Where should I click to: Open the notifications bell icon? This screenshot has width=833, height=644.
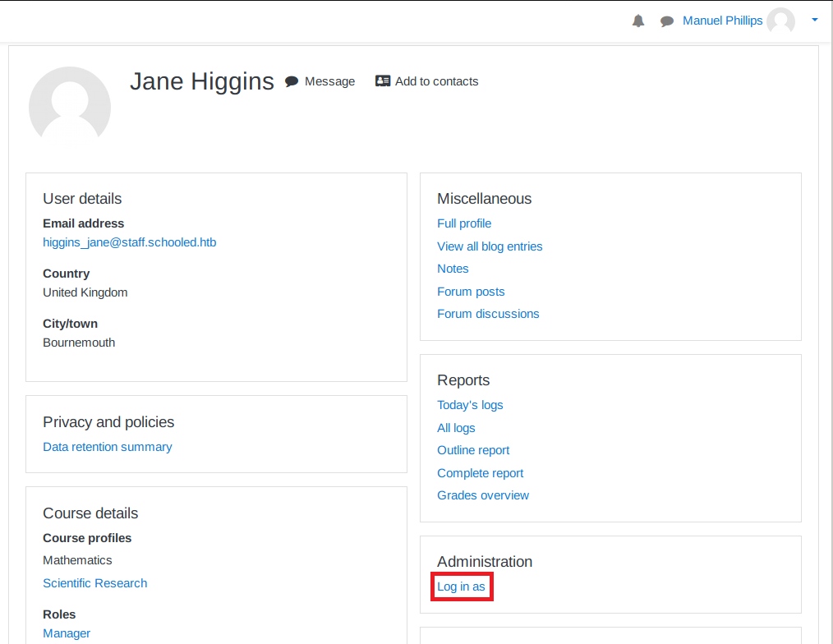click(x=638, y=21)
